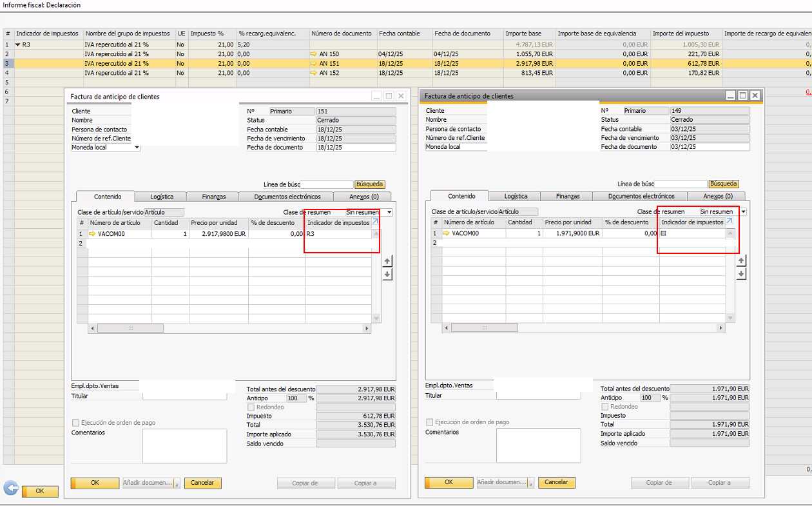Click the blue back arrow at the bottom left

pyautogui.click(x=11, y=489)
